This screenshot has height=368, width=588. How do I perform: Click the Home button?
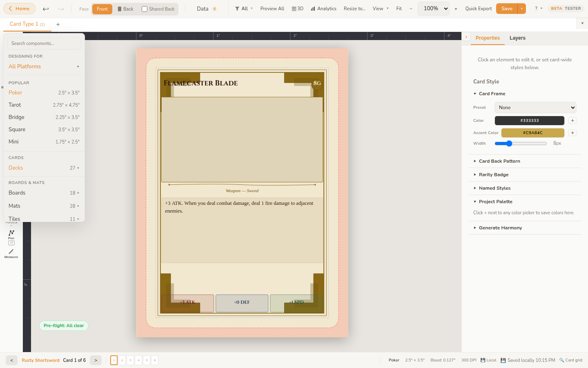click(19, 9)
